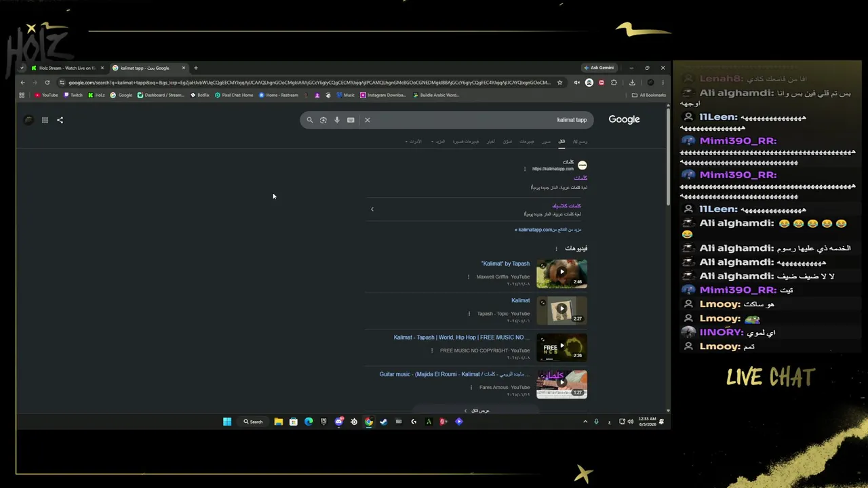Viewport: 868px width, 488px height.
Task: Switch to the Holz Stream Kick tab
Action: point(67,68)
